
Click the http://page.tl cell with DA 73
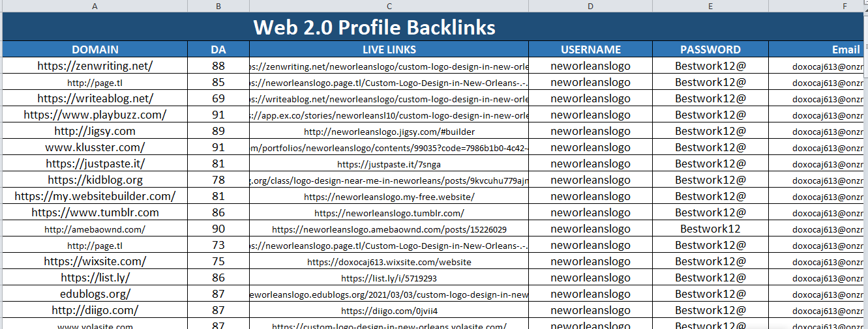pyautogui.click(x=95, y=245)
